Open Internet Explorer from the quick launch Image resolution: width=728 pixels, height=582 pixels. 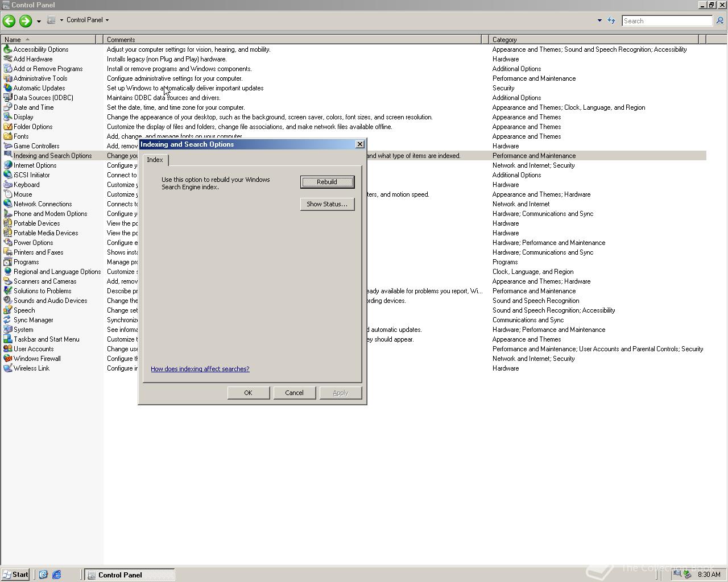(x=57, y=575)
